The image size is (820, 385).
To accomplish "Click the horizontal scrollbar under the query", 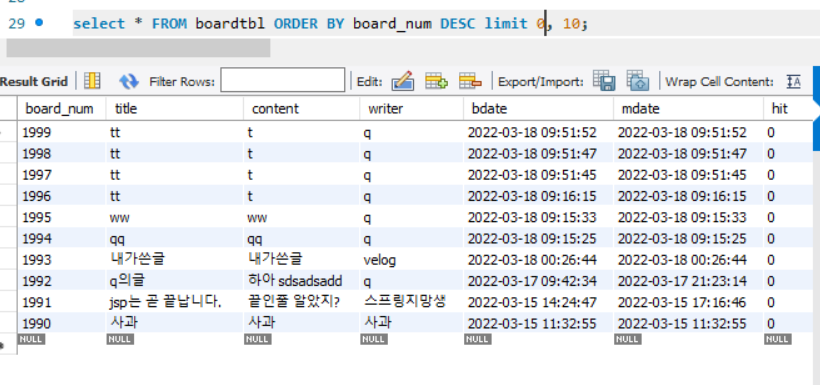I will tap(139, 48).
